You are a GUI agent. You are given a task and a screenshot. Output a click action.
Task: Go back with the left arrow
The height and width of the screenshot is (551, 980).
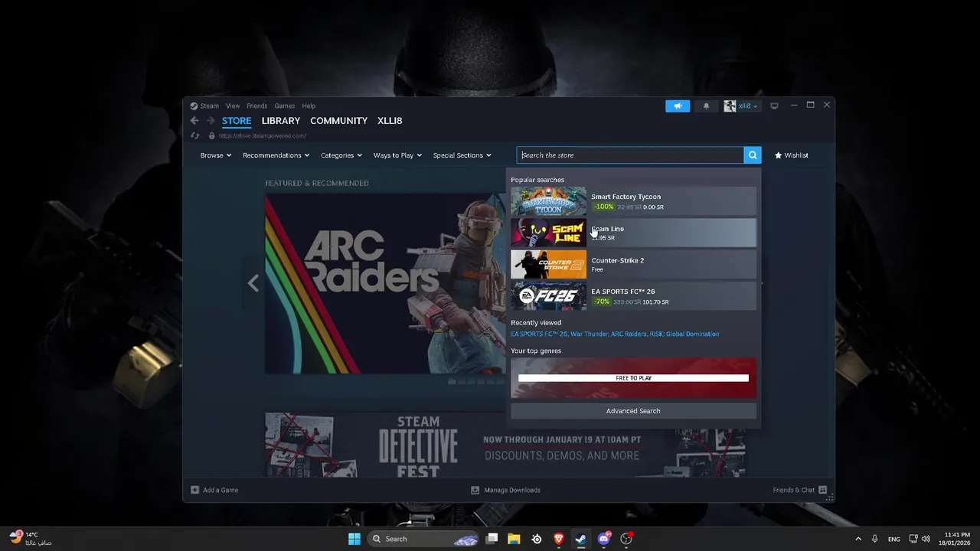pyautogui.click(x=194, y=121)
